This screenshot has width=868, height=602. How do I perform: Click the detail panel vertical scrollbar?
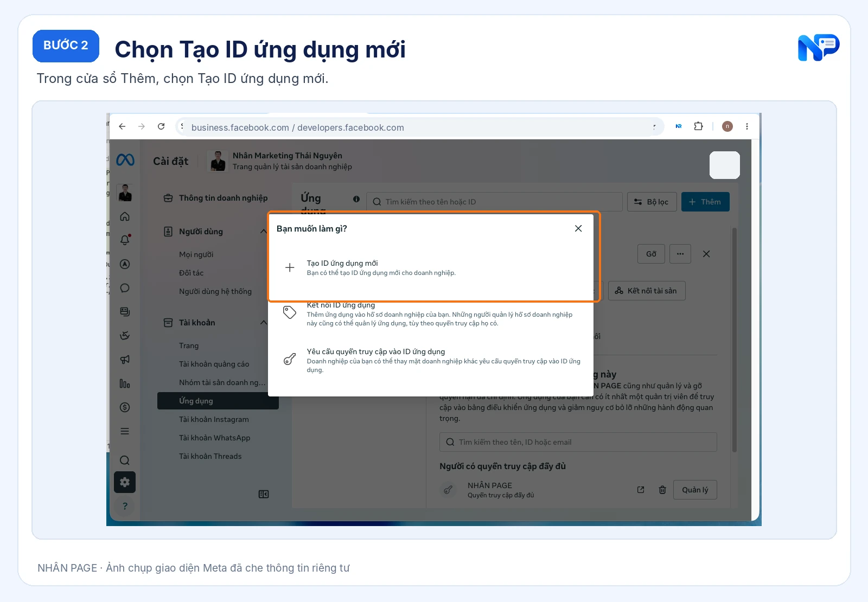click(735, 340)
